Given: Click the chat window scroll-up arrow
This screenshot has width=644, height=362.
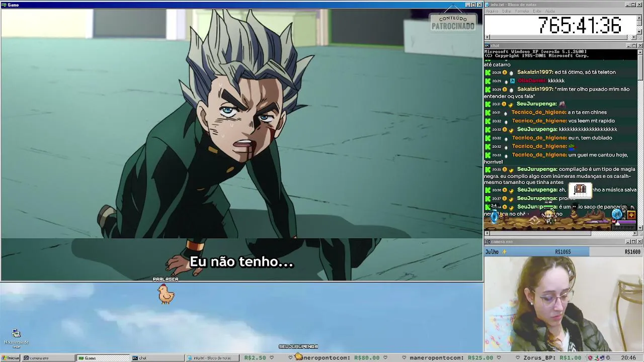Looking at the screenshot, I should click(x=640, y=52).
